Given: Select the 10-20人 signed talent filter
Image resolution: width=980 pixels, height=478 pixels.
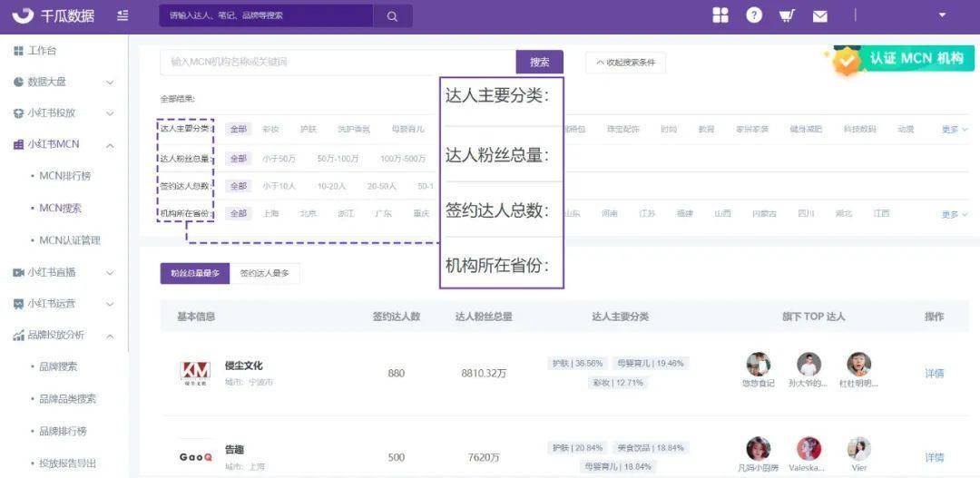Looking at the screenshot, I should pyautogui.click(x=331, y=186).
